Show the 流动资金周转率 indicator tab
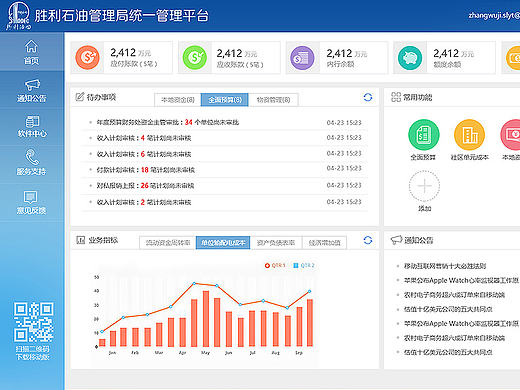This screenshot has height=390, width=520. pos(168,243)
